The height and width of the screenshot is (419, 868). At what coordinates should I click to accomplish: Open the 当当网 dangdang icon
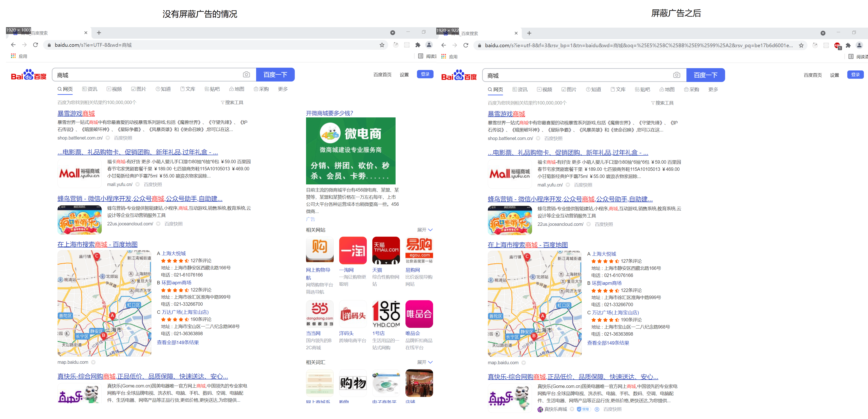coord(320,314)
